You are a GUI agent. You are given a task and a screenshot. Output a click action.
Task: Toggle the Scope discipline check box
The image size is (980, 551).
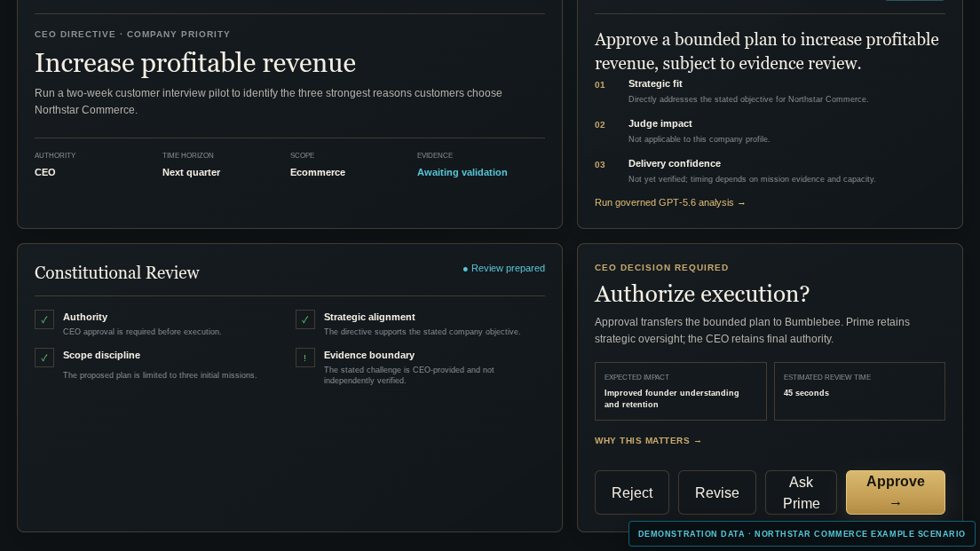44,358
